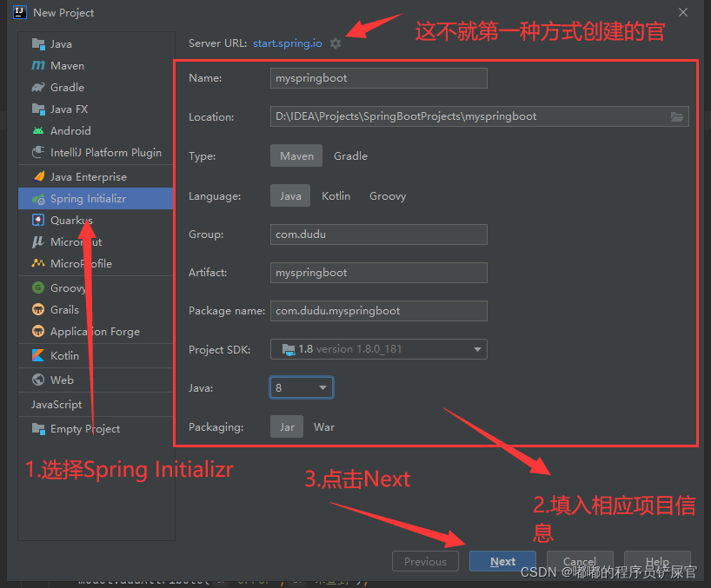
Task: Select Kotlin in the project list
Action: [96, 355]
